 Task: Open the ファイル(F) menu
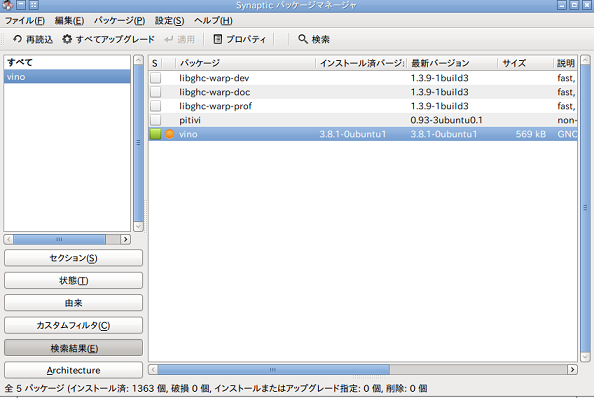pyautogui.click(x=25, y=20)
